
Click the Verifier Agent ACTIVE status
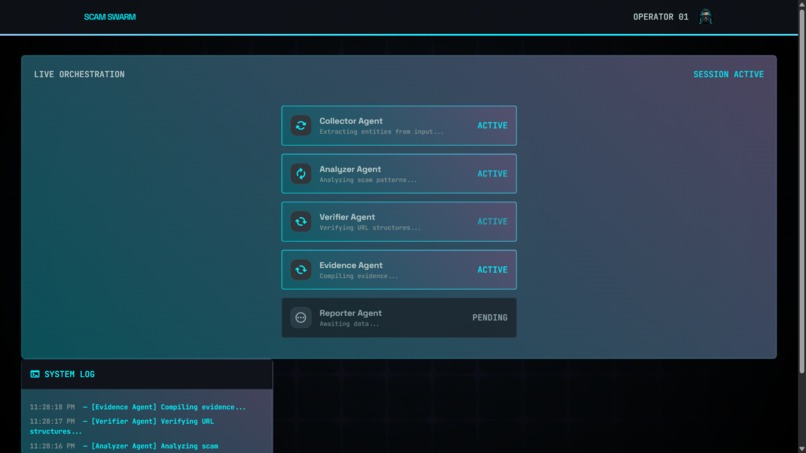tap(492, 222)
